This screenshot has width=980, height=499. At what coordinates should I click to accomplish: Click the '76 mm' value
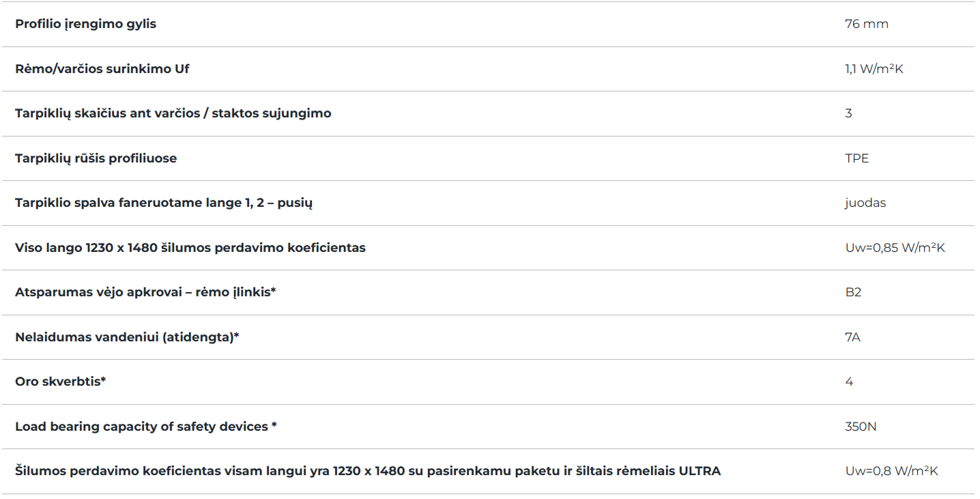click(x=866, y=24)
